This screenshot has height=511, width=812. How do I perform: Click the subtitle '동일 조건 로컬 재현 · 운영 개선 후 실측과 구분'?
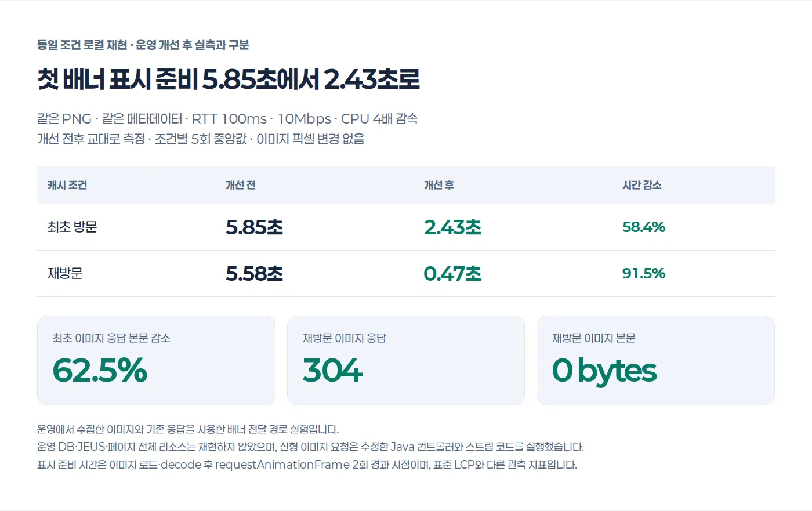[143, 45]
